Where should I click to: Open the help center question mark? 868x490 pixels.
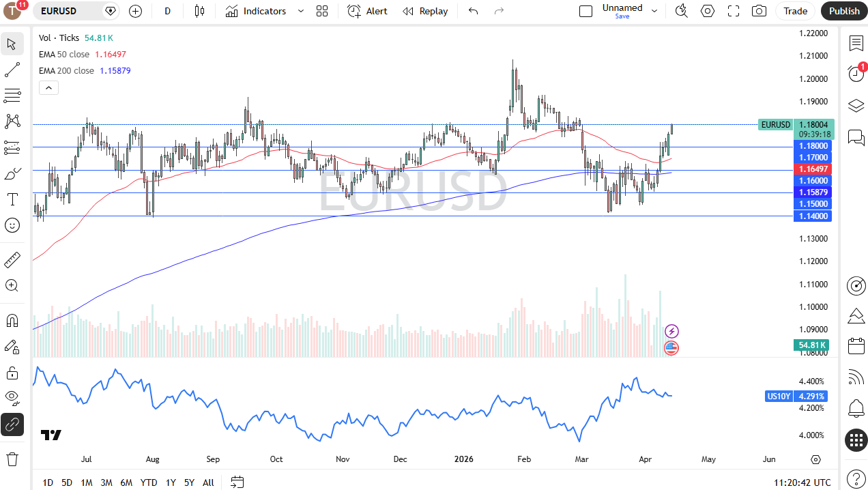coord(856,478)
